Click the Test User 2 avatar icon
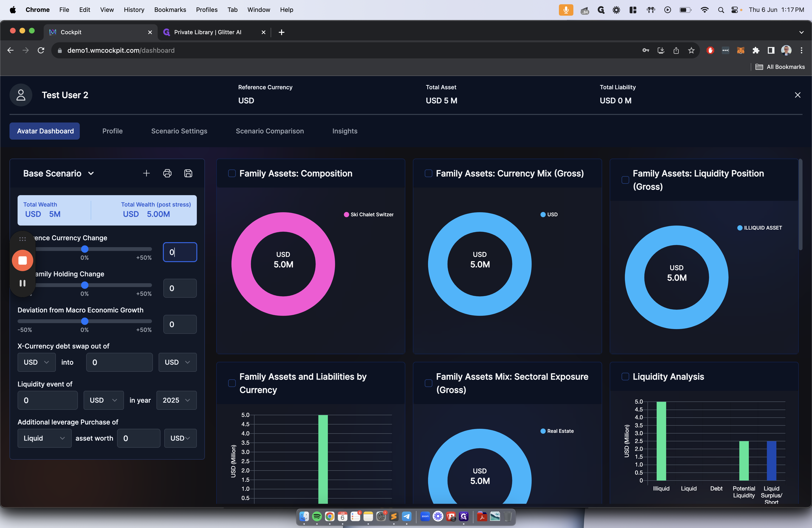The height and width of the screenshot is (528, 812). pyautogui.click(x=21, y=95)
